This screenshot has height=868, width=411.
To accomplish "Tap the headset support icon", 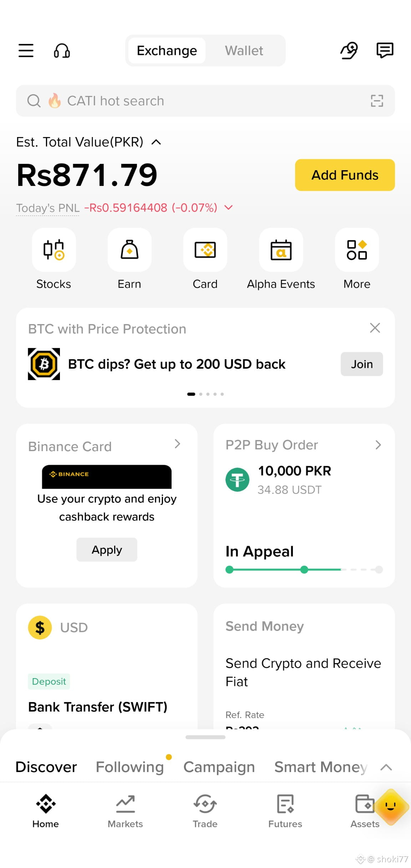I will [62, 51].
